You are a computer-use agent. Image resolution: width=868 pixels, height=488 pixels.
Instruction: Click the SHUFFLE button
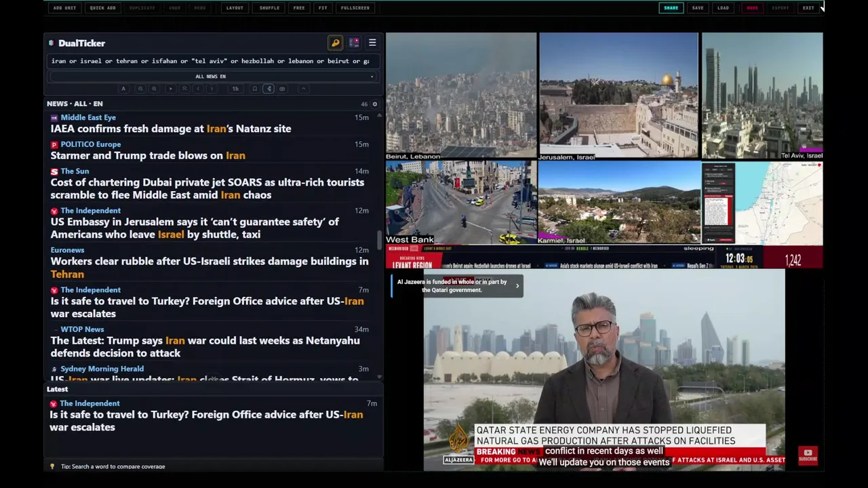pyautogui.click(x=269, y=8)
